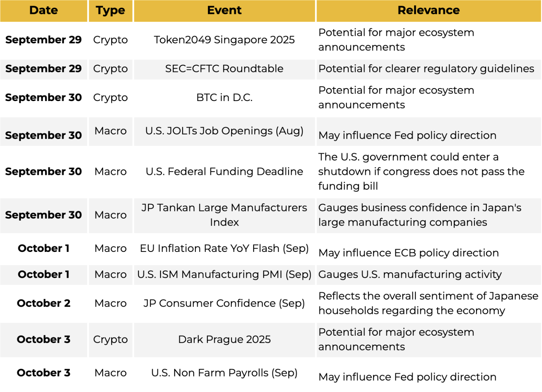542x392 pixels.
Task: Select the SEC=CFTC Roundtable event cell
Action: [224, 69]
